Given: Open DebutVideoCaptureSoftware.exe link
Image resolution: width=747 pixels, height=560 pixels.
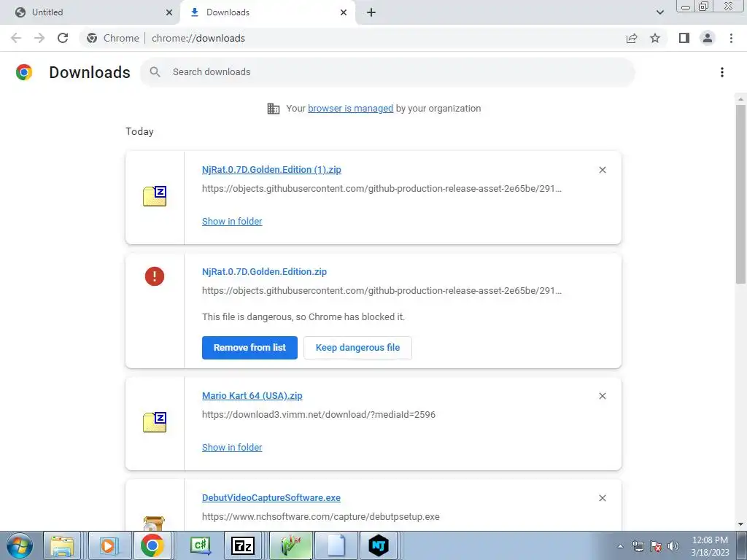Looking at the screenshot, I should coord(271,497).
